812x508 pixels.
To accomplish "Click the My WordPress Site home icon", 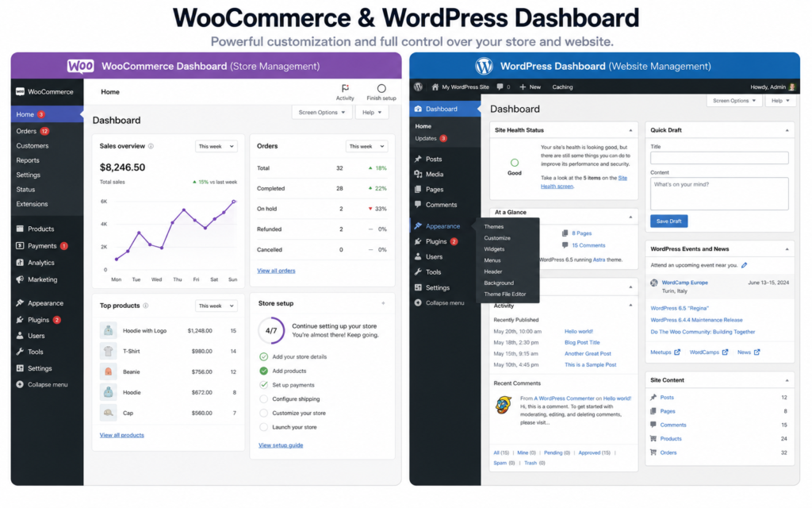I will (x=435, y=87).
